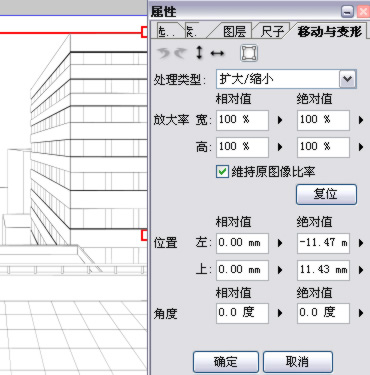Toggle 維持原图像比率 checkbox
The image size is (370, 375).
pyautogui.click(x=222, y=172)
